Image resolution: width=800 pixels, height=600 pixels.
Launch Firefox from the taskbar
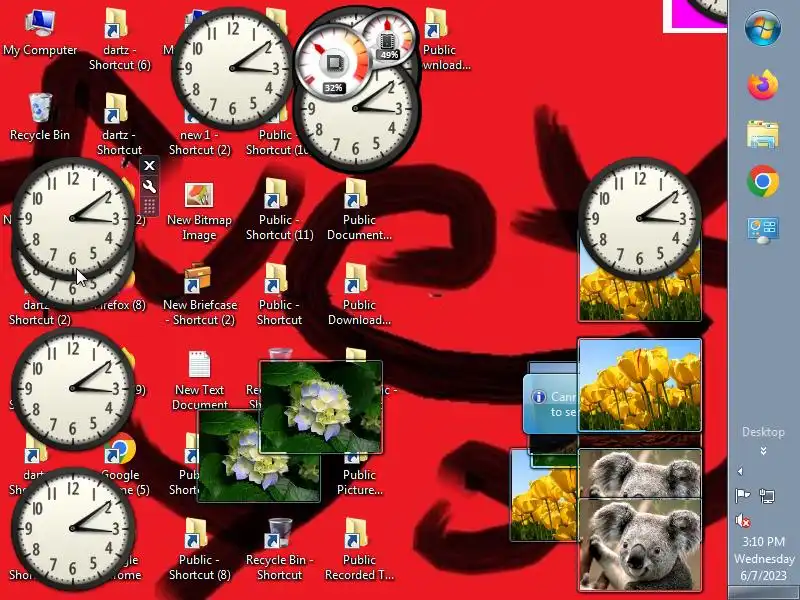coord(763,85)
